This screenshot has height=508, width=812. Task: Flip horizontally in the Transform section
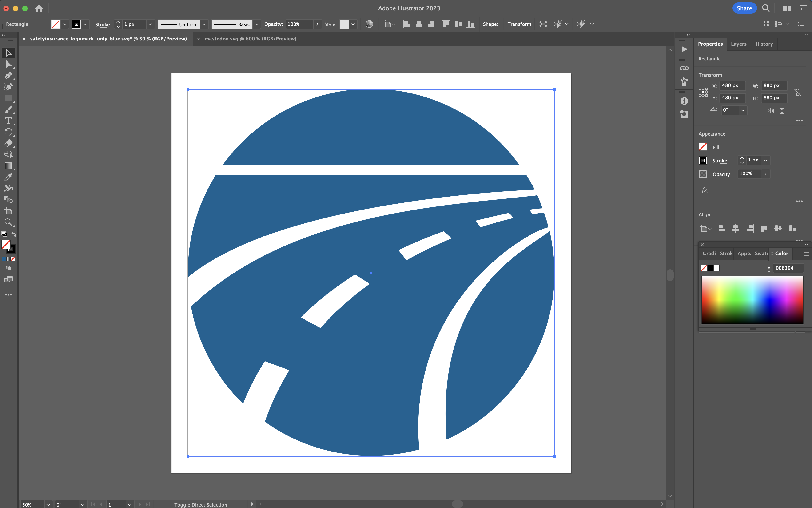pyautogui.click(x=770, y=111)
